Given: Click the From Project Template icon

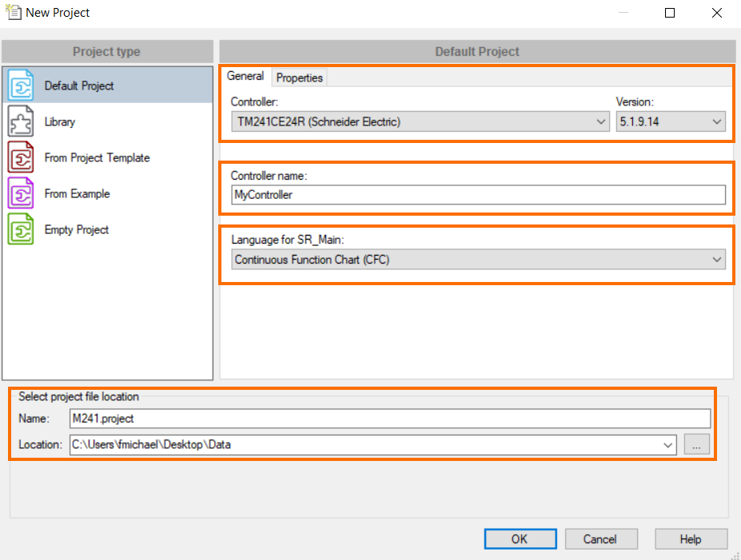Looking at the screenshot, I should (21, 157).
